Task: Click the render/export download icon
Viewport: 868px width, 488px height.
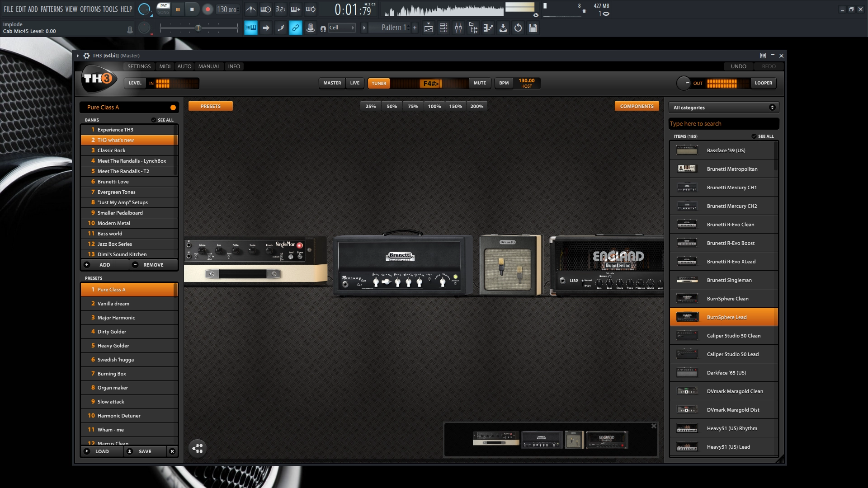Action: pyautogui.click(x=503, y=28)
